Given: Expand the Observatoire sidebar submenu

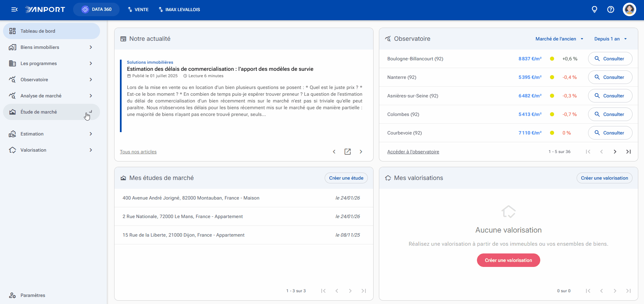Looking at the screenshot, I should click(x=51, y=80).
